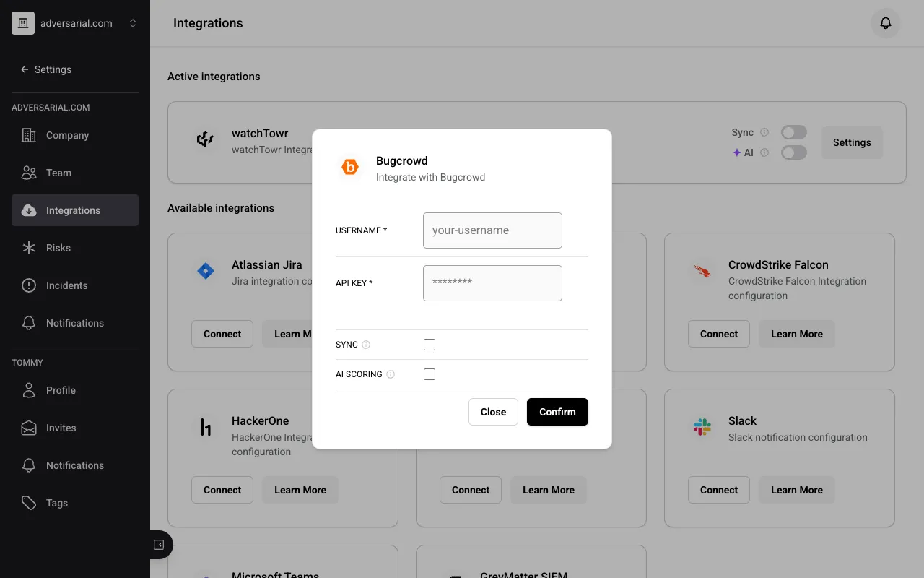Collapse the sidebar with panel icon
The width and height of the screenshot is (924, 578).
point(159,545)
